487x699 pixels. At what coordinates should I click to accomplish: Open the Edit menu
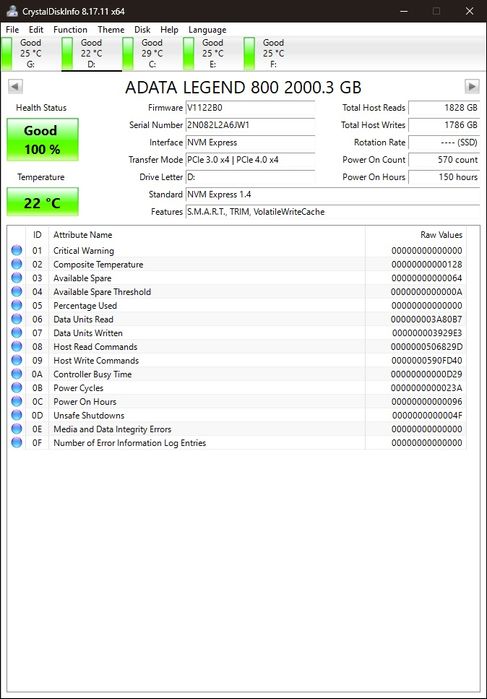coord(36,29)
